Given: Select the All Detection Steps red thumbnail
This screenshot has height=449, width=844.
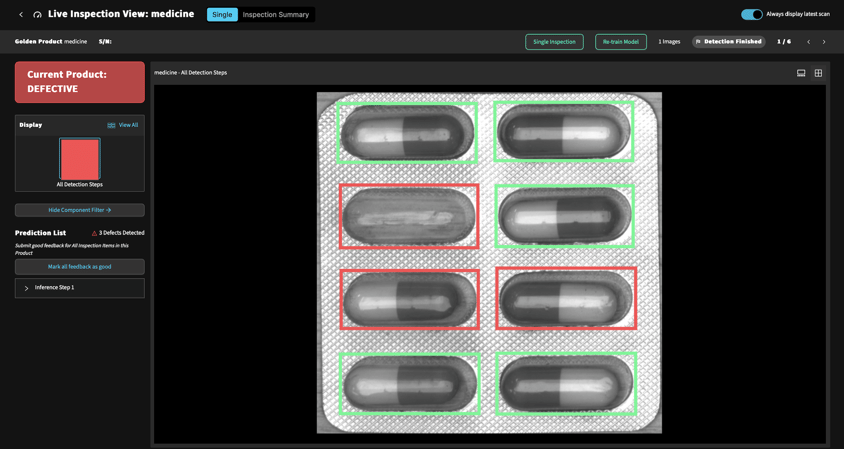Looking at the screenshot, I should point(80,159).
